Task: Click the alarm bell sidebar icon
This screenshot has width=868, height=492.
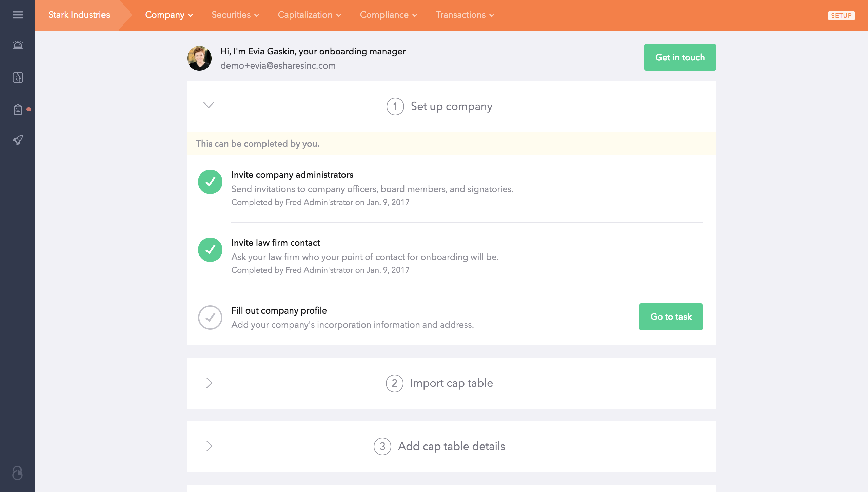Action: click(x=18, y=45)
